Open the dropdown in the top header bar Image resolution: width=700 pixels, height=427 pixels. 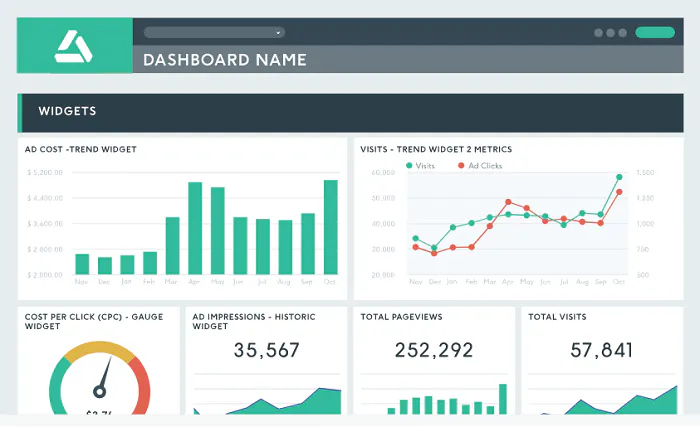(x=214, y=32)
